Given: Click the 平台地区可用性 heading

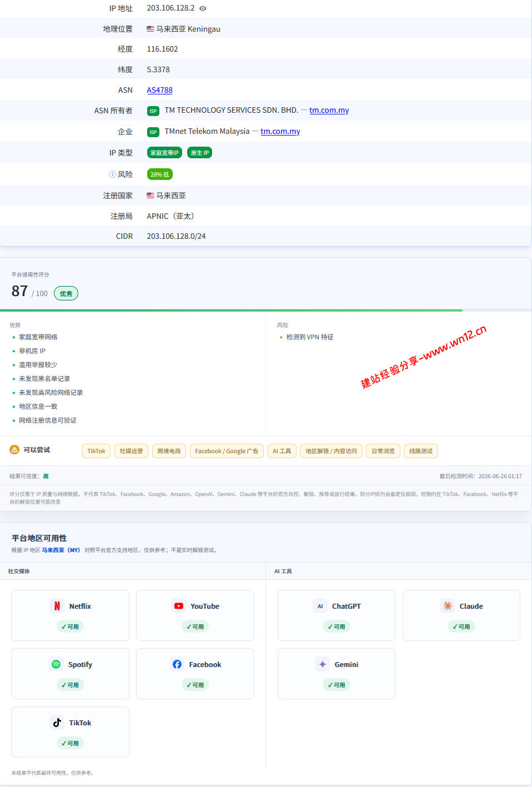Looking at the screenshot, I should [x=39, y=538].
